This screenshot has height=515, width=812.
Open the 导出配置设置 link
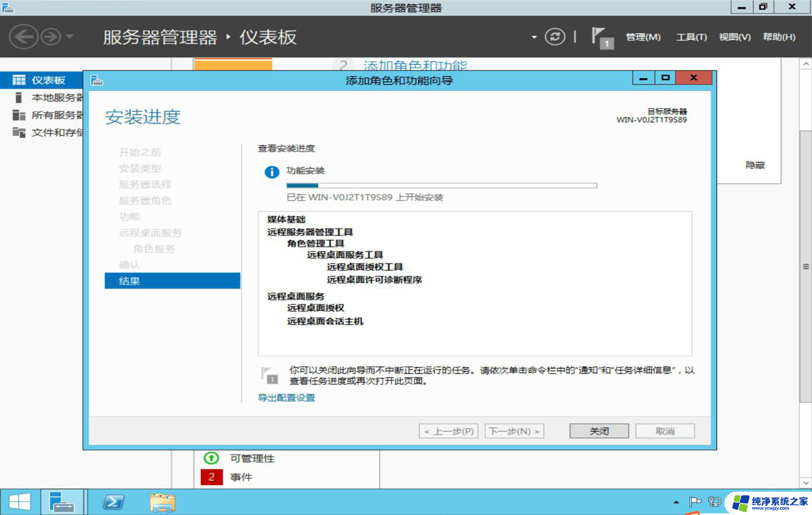point(286,398)
